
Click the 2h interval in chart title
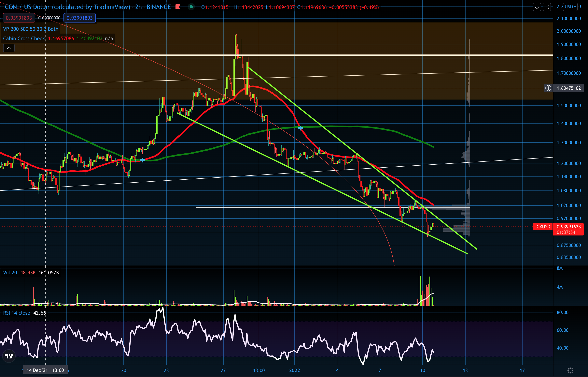[x=138, y=7]
